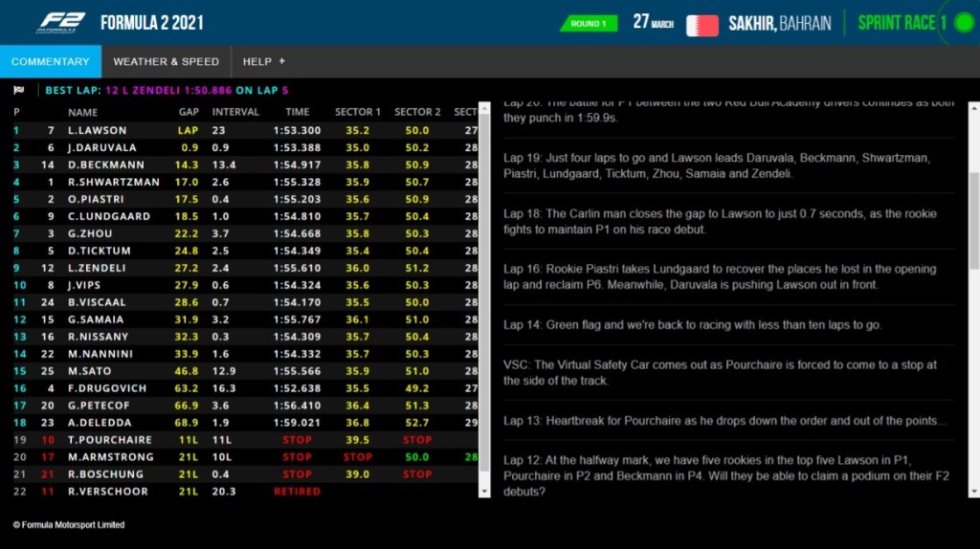The width and height of the screenshot is (980, 549).
Task: Click Drugovich's lap time 1:52.638
Action: pos(297,388)
